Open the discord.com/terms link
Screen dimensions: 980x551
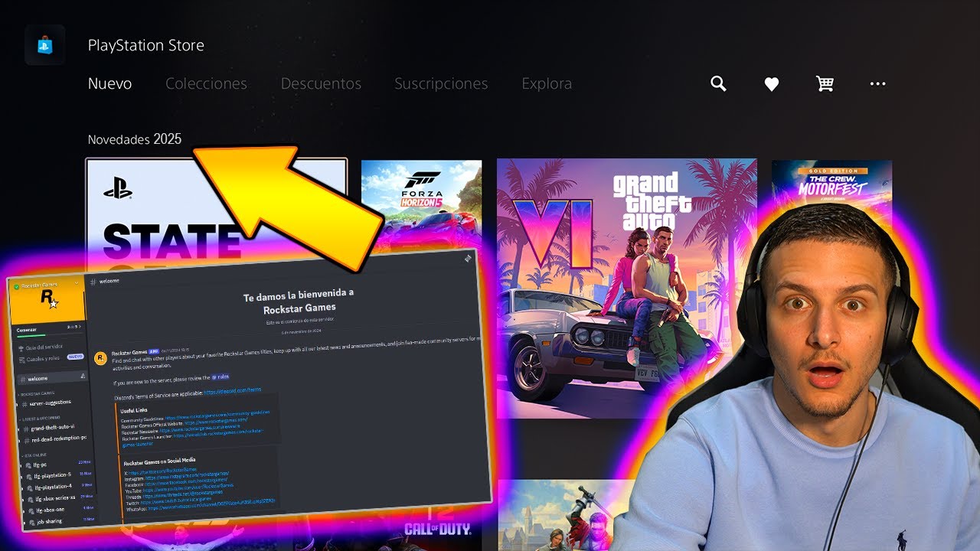[233, 391]
